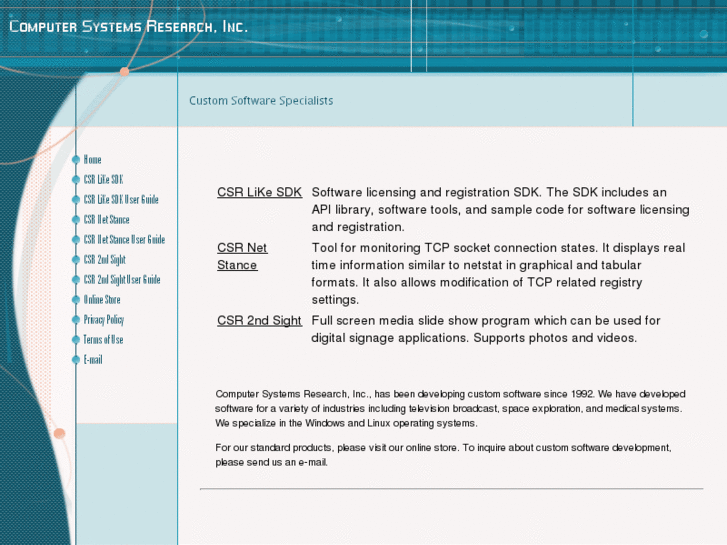
Task: Click the text 'Tool for monitoring TCP socket connection states'
Action: [454, 248]
